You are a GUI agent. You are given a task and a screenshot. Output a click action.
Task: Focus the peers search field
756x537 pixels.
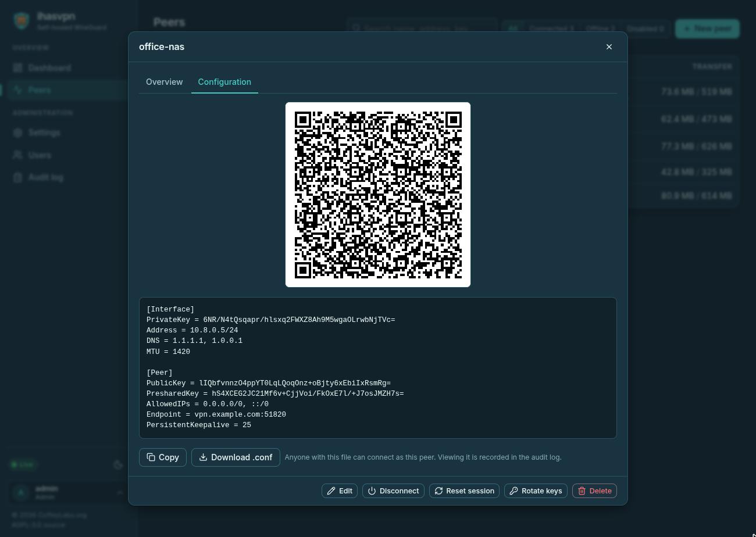point(422,28)
